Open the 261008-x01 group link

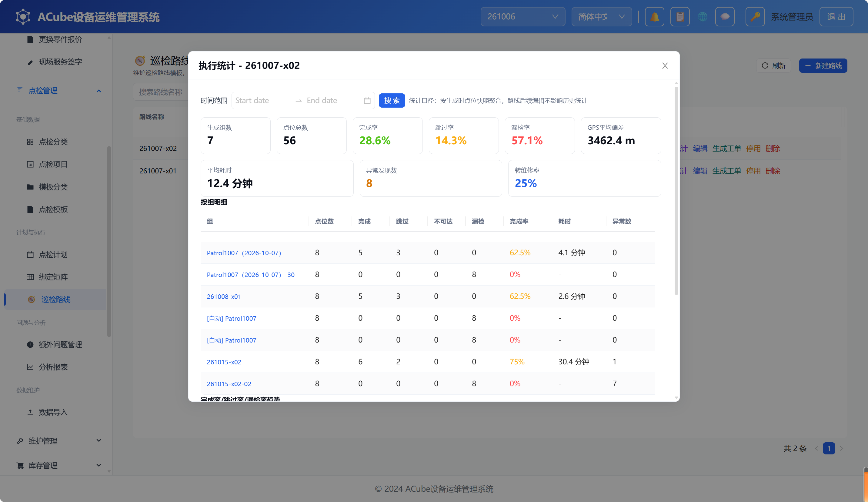224,297
